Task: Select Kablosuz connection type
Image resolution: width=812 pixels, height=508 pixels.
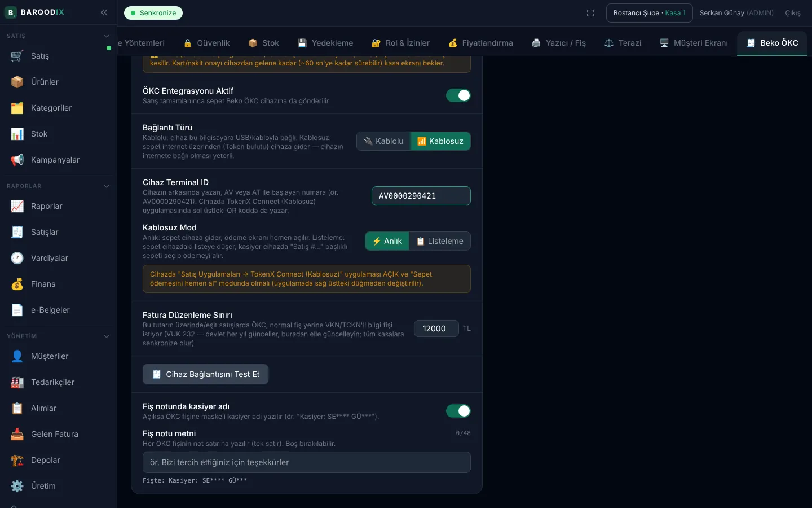Action: coord(440,141)
